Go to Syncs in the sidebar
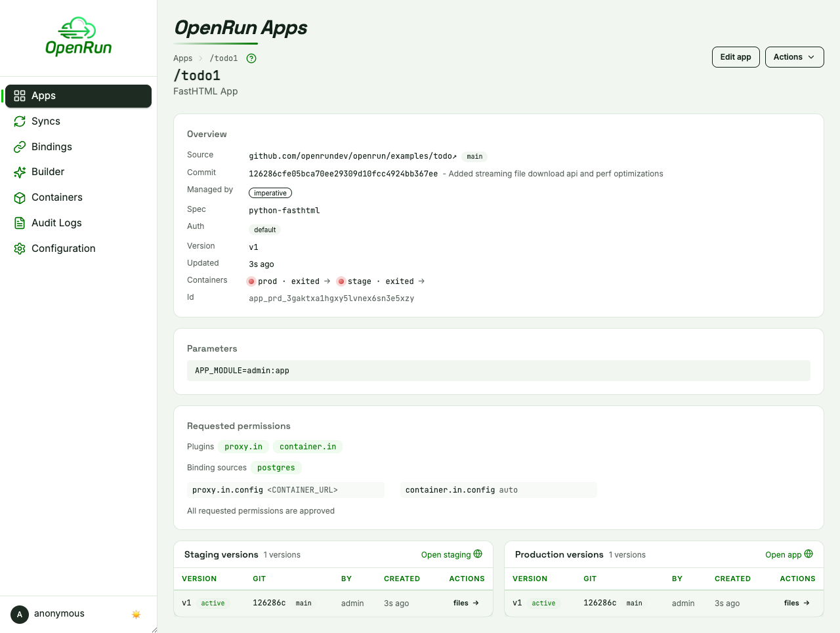Screen dimensions: 840x633 [x=78, y=121]
